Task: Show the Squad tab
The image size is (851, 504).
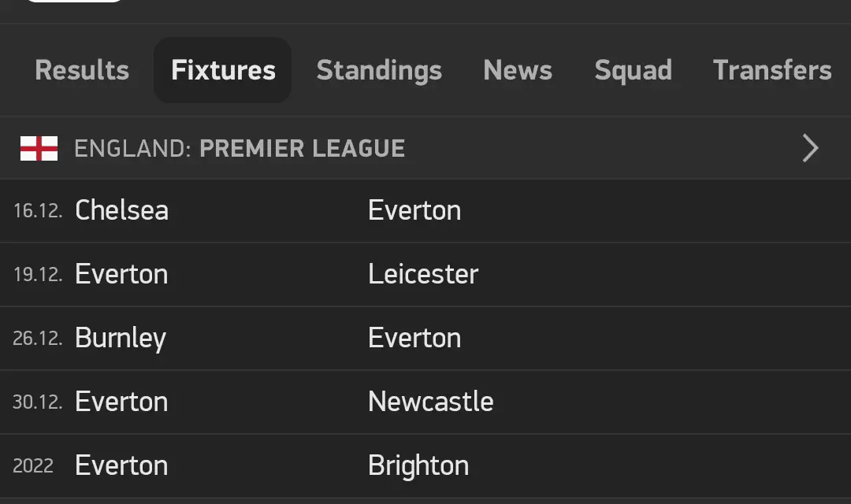Action: click(633, 70)
